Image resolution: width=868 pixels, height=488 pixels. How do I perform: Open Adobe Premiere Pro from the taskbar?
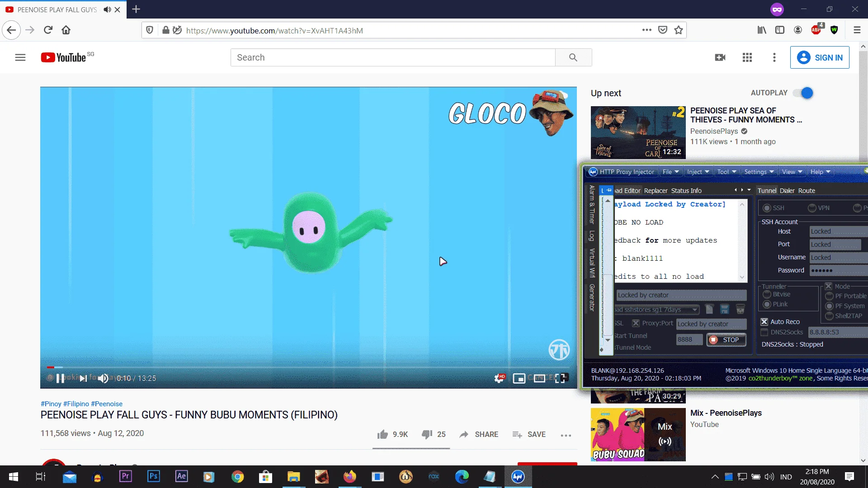point(126,477)
